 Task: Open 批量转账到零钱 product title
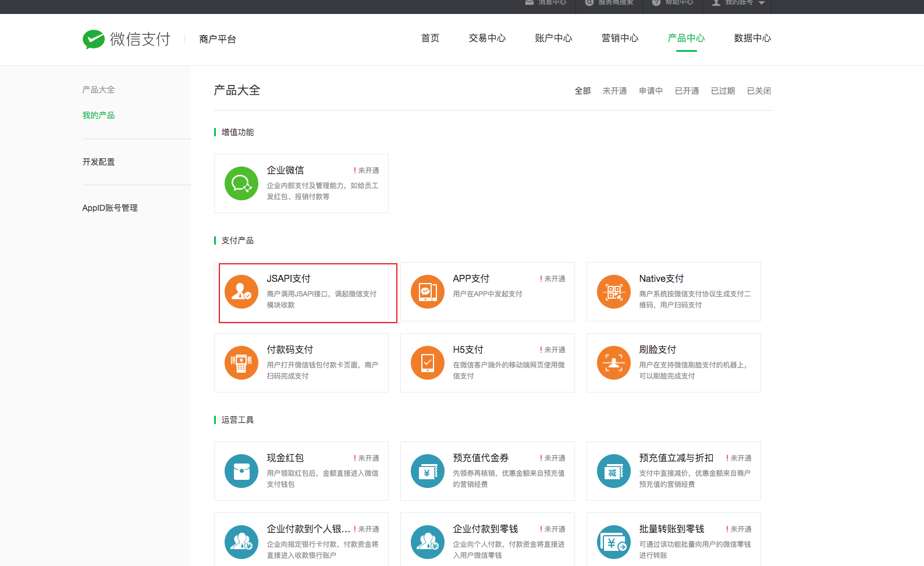pos(672,529)
